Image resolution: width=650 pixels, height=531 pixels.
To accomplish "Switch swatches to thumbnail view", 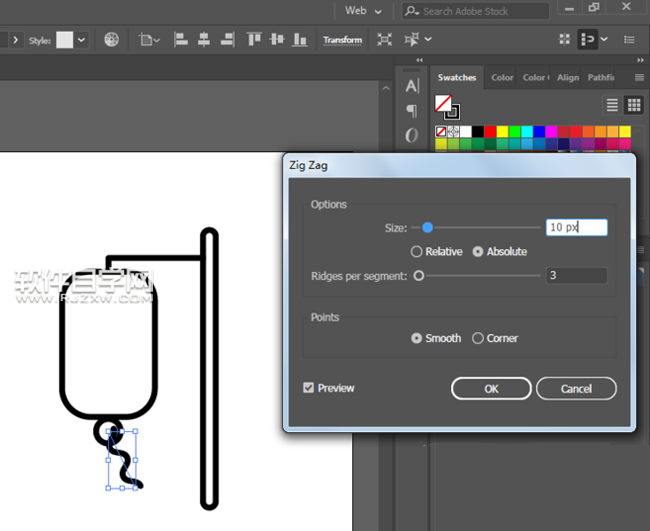I will click(x=634, y=105).
